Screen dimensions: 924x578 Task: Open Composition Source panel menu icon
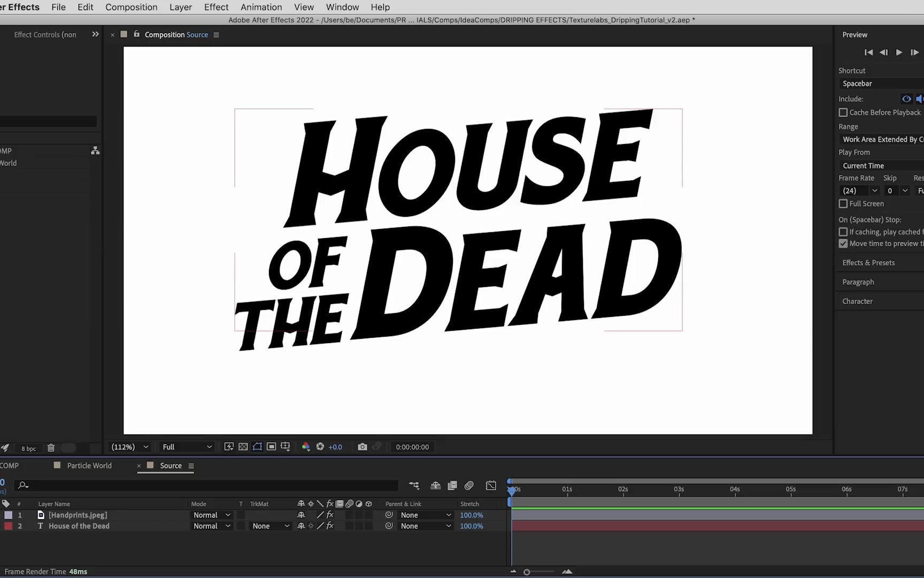216,35
